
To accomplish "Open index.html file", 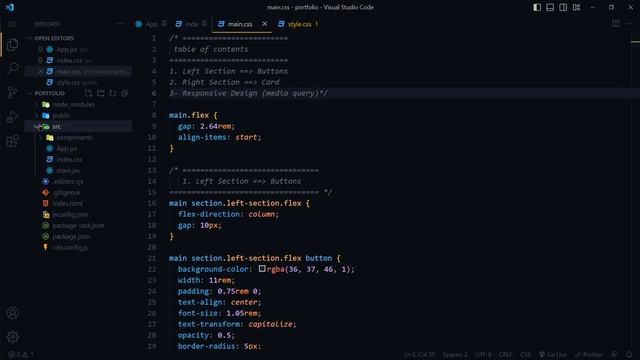I will [x=67, y=203].
